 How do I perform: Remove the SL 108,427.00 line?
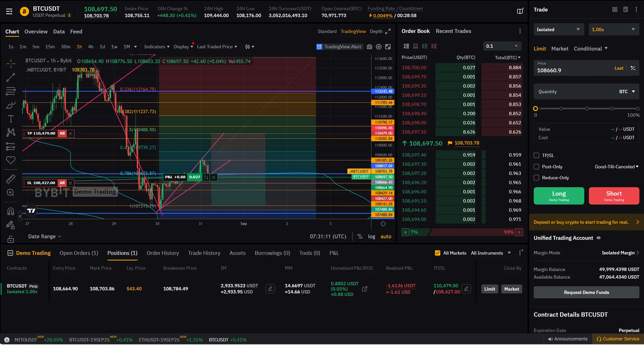pyautogui.click(x=70, y=183)
